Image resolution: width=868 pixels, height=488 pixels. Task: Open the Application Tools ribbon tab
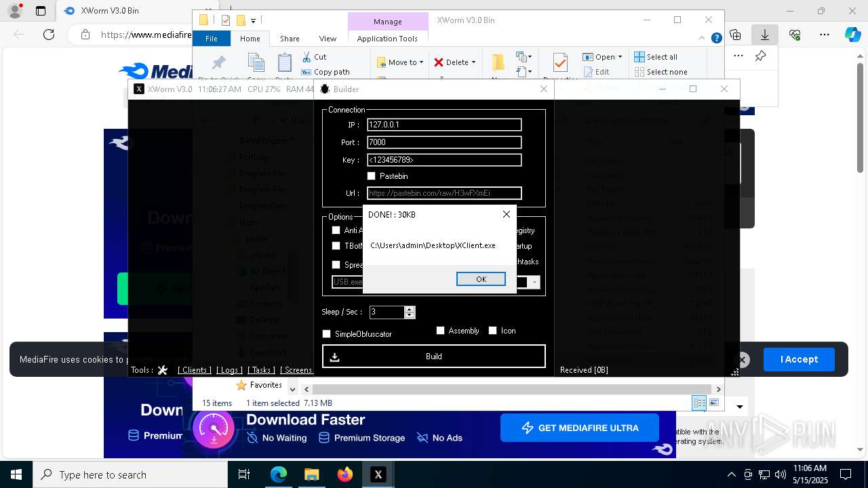click(x=387, y=39)
